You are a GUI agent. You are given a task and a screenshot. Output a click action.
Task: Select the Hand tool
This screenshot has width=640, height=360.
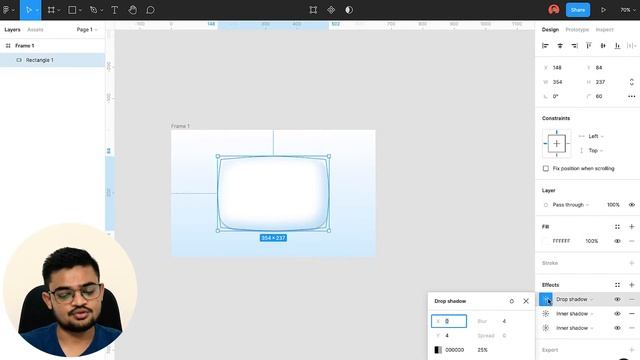click(133, 10)
